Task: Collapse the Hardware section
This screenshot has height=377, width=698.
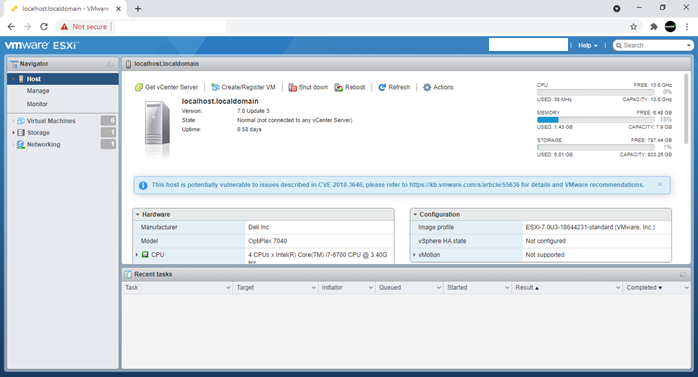Action: tap(138, 215)
